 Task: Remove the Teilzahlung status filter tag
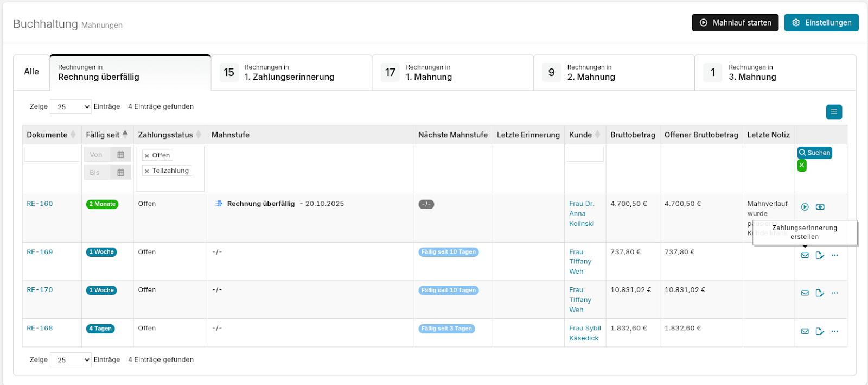[147, 171]
